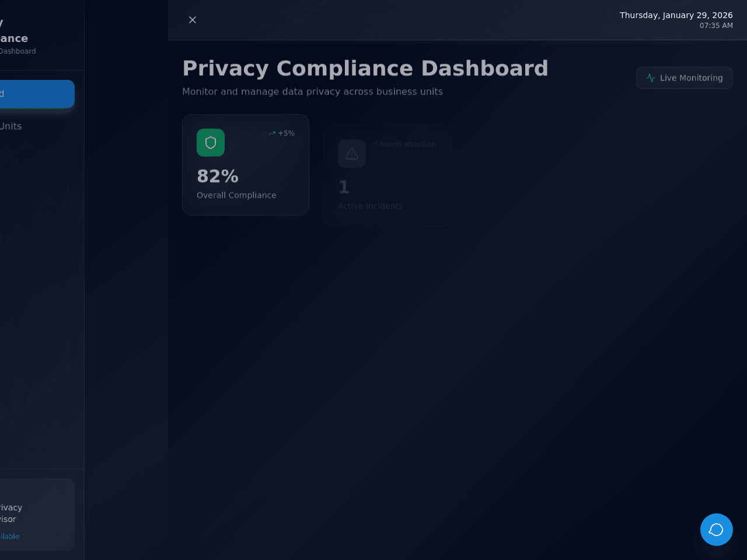Viewport: 747px width, 560px height.
Task: Click the Privacy Compliance Dashboard heading
Action: (x=365, y=68)
